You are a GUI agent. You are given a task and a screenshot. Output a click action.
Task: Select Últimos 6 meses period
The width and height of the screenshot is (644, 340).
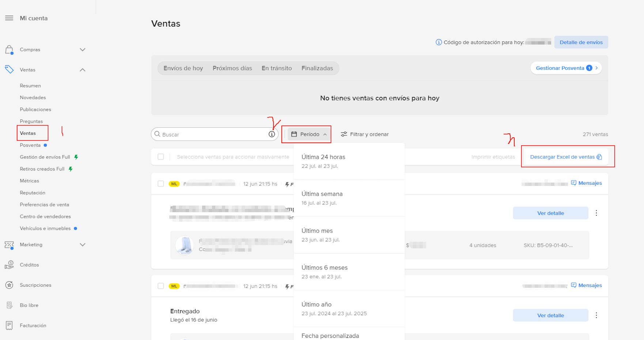pyautogui.click(x=349, y=272)
